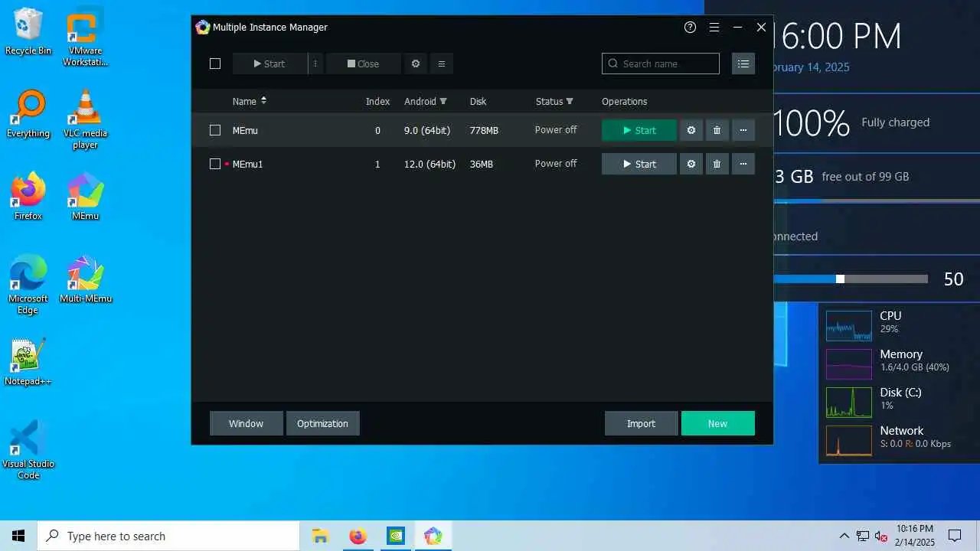Open Notepad++ desktop shortcut

click(x=28, y=362)
